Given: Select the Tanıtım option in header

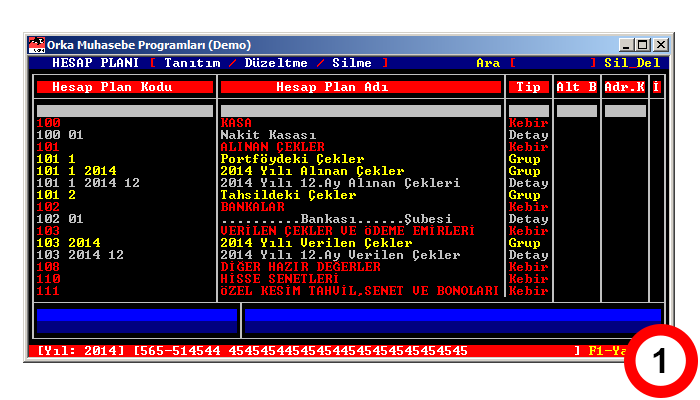Looking at the screenshot, I should 192,63.
